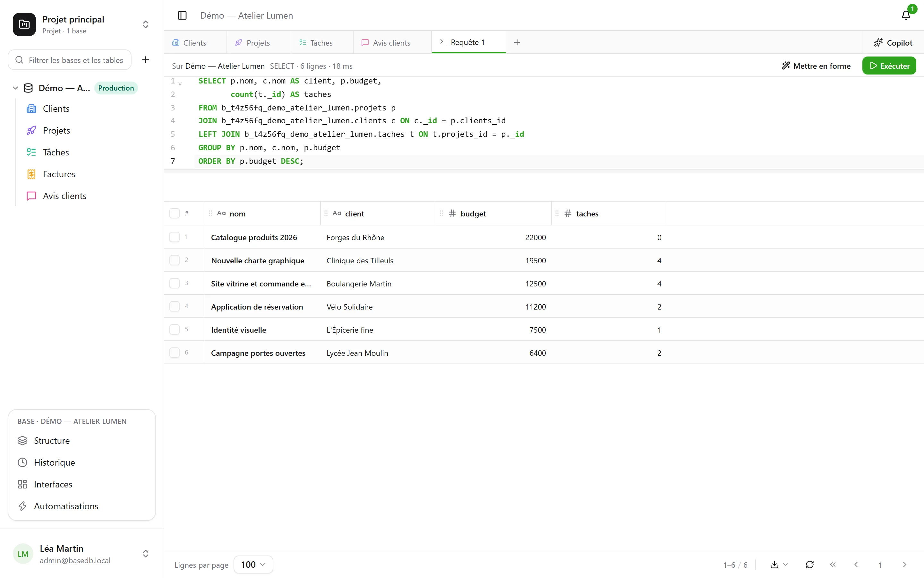The width and height of the screenshot is (924, 578).
Task: Click the database icon for Démo base
Action: 28,88
